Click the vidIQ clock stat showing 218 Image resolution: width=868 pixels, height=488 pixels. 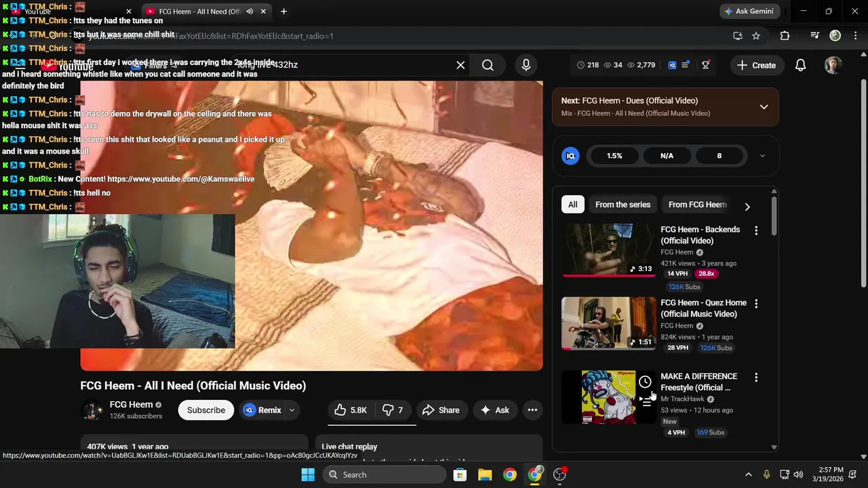tap(588, 65)
